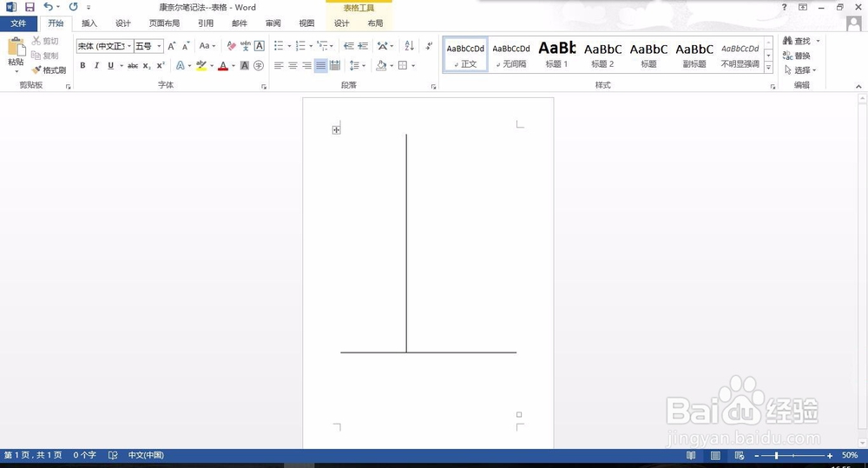
Task: Redo the last action
Action: [73, 7]
